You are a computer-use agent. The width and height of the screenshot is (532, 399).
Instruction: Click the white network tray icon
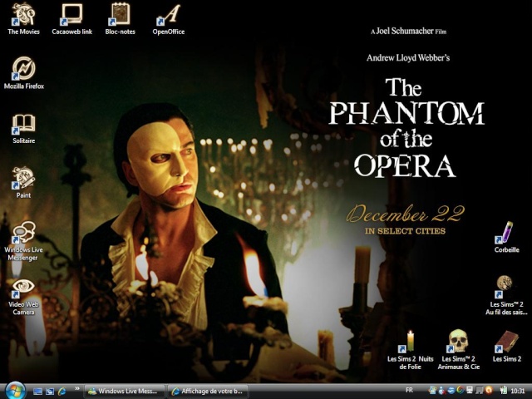[470, 390]
